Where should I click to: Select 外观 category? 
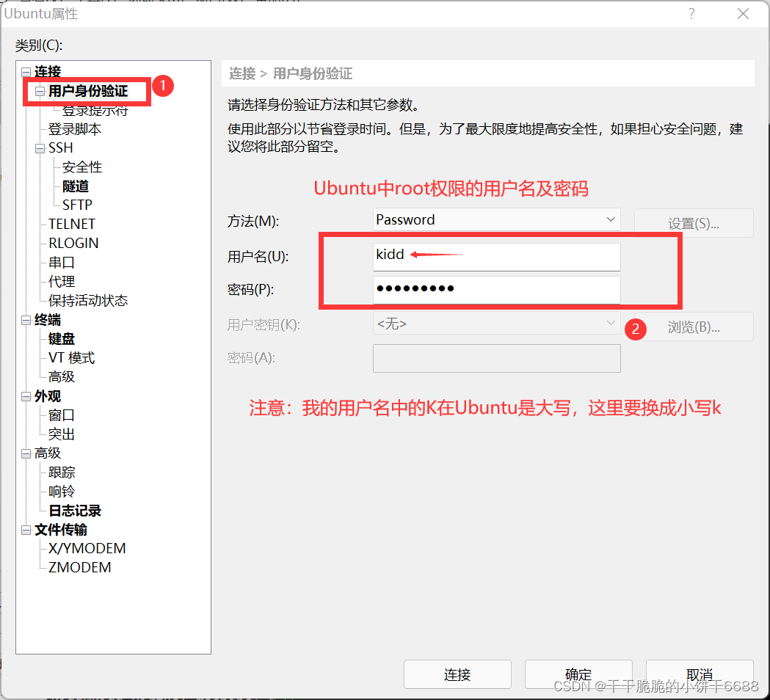[x=47, y=397]
